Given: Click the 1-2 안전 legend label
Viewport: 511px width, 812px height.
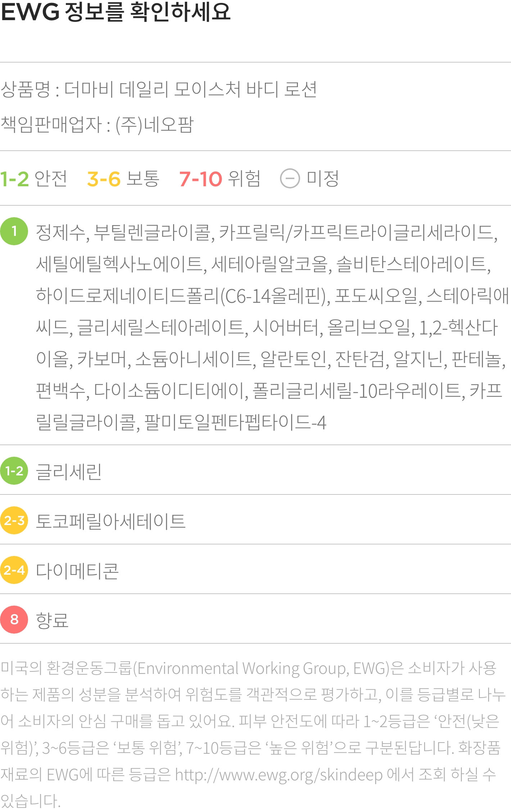Looking at the screenshot, I should coord(33,179).
